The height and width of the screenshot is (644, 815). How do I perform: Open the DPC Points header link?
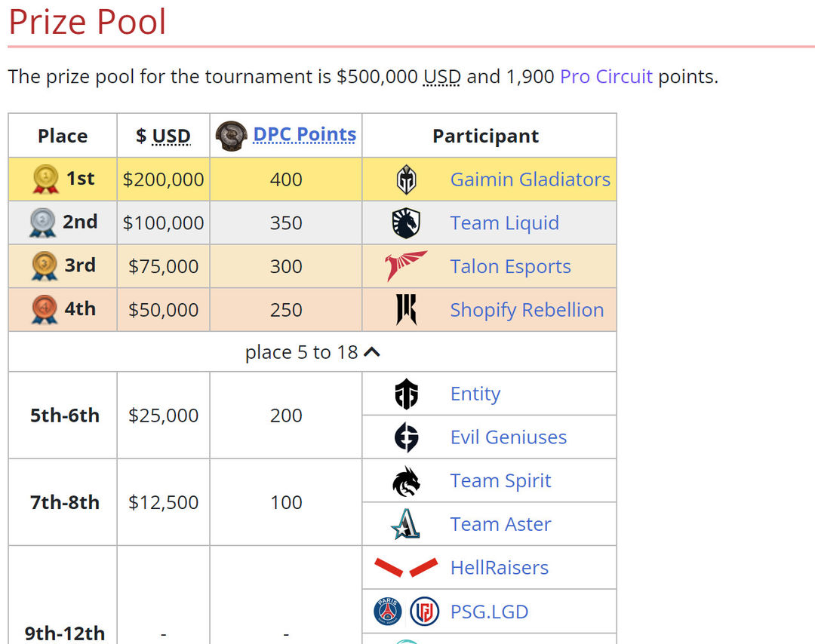pos(305,134)
